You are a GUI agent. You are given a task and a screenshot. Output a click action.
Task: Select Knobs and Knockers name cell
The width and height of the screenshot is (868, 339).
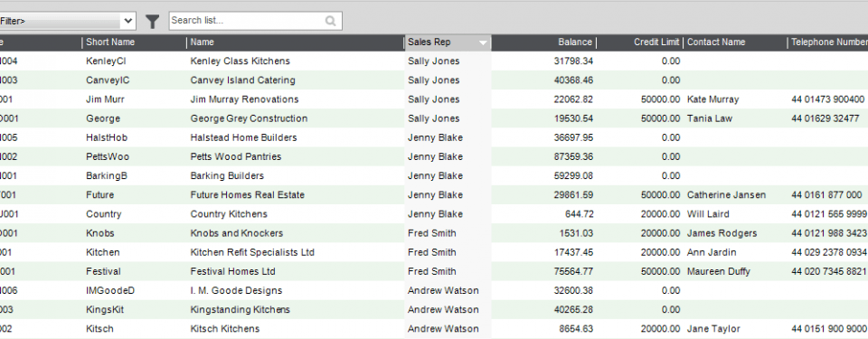[236, 233]
